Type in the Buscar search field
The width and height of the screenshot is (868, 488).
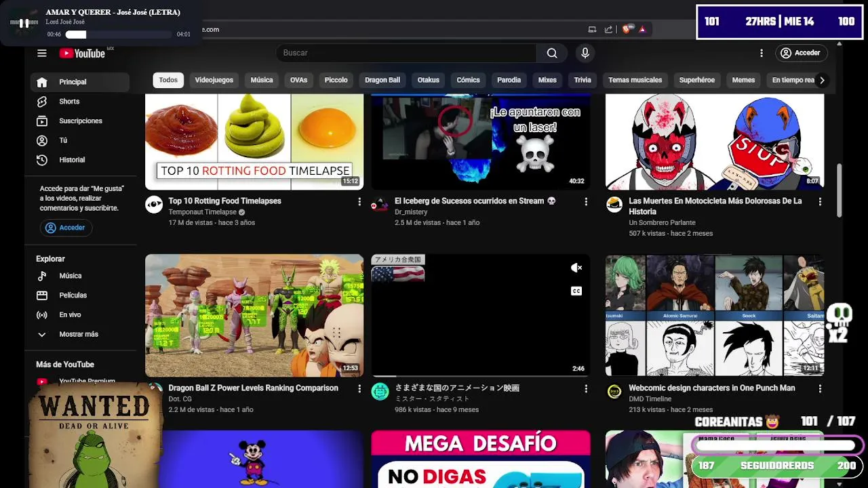406,53
